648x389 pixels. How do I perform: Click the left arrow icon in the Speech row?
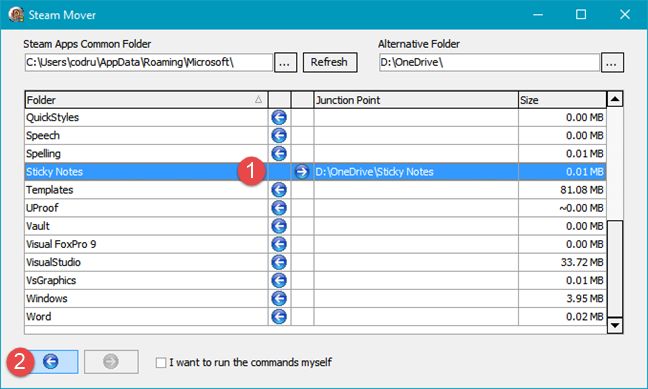click(x=279, y=136)
